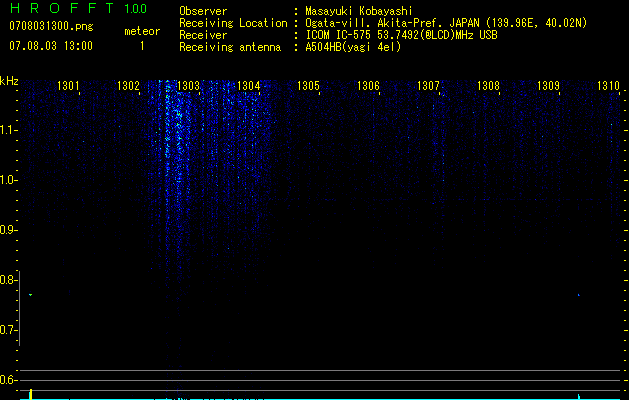The height and width of the screenshot is (400, 629).
Task: Click the 1.0 kHz frequency label
Action: 7,180
